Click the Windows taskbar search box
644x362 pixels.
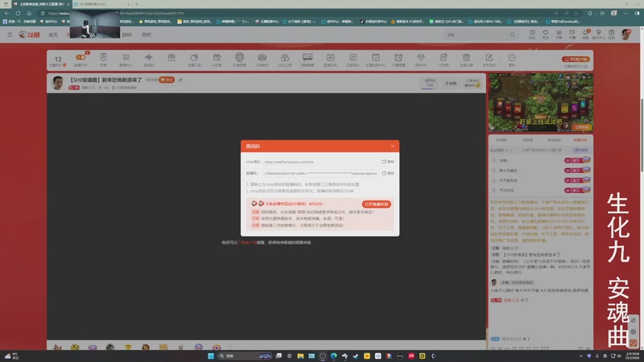tap(246, 356)
